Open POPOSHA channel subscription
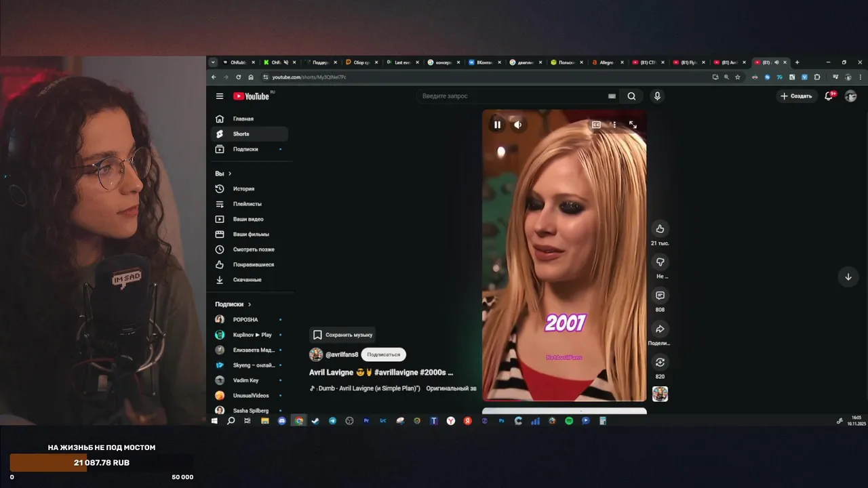Screen dimensions: 868x488 tap(249, 319)
